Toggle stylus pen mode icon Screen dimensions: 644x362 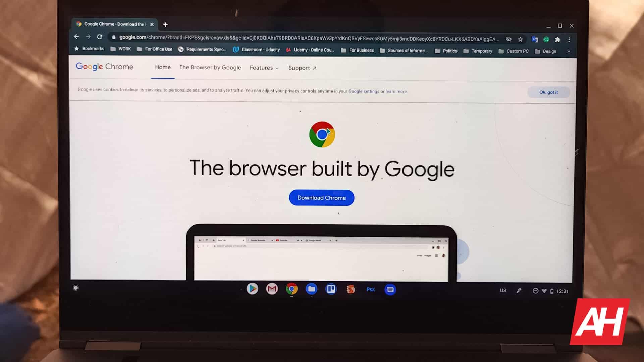tap(518, 291)
